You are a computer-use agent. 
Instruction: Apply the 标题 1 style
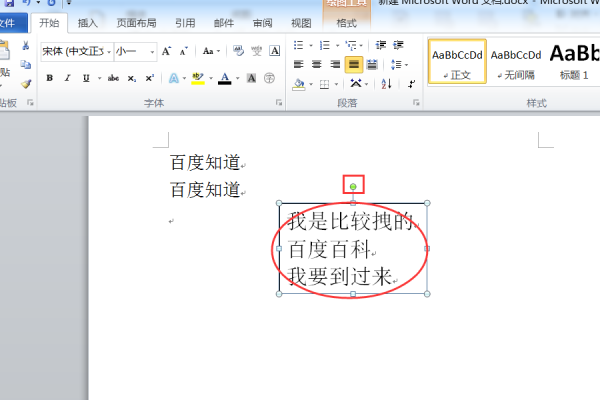point(574,61)
